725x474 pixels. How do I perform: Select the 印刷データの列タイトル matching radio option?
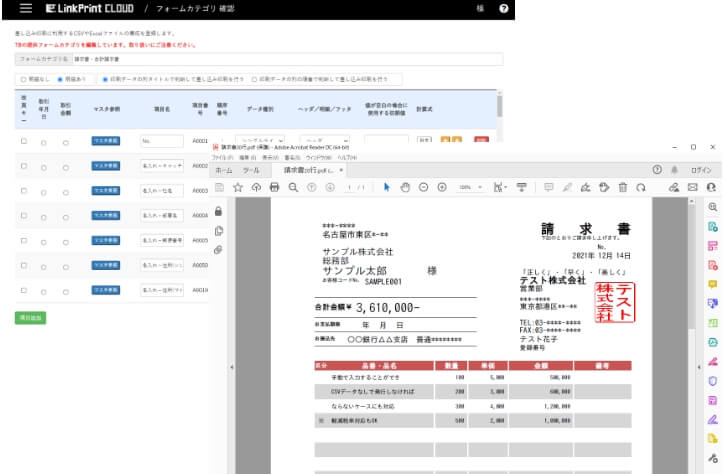coord(105,80)
